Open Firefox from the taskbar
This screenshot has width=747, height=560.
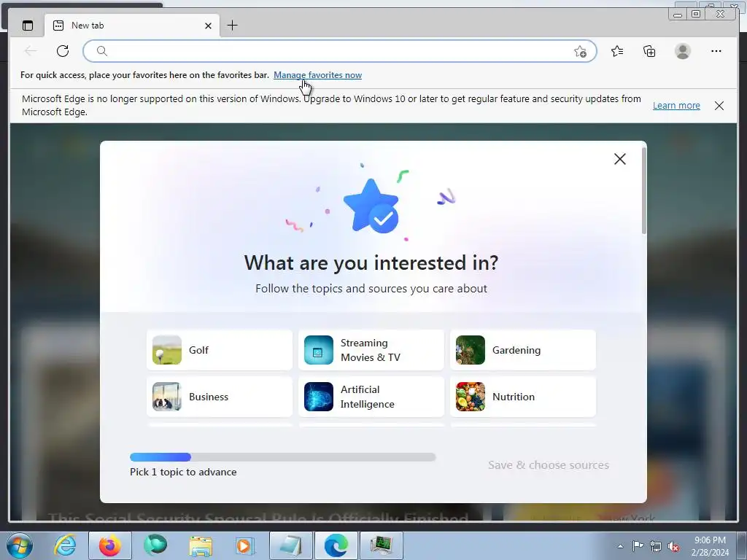[x=110, y=545]
